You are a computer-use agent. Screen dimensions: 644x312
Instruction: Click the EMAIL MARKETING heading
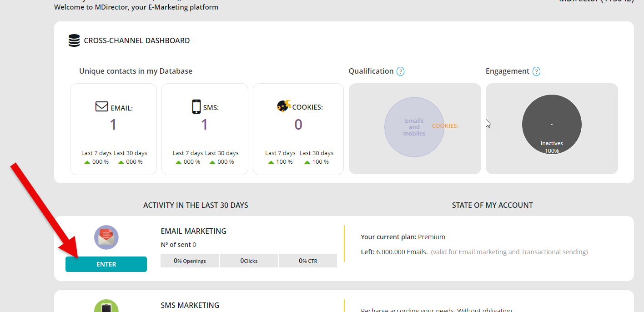coord(193,231)
